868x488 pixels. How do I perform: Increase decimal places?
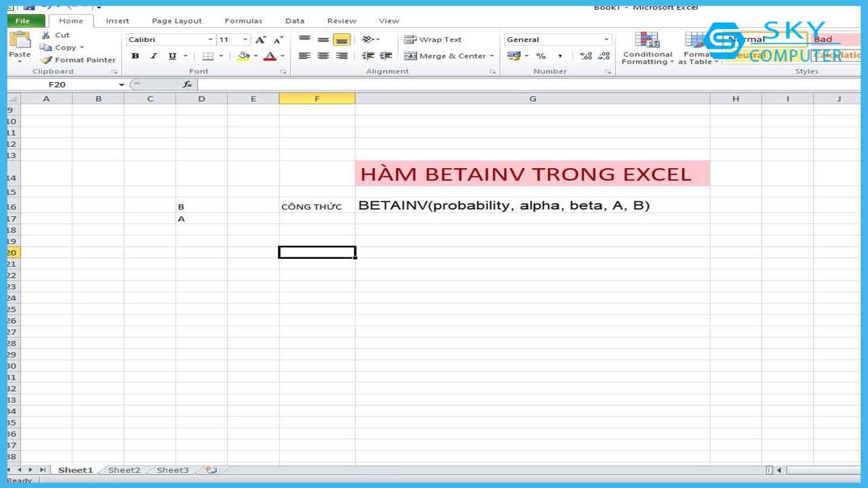pos(586,56)
